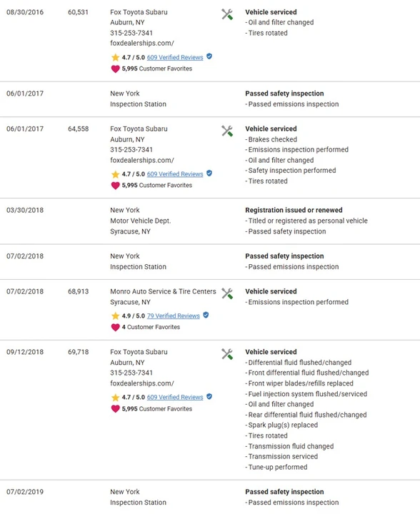Click the 315-253-7341 phone number in the 06/01/2017 service
The height and width of the screenshot is (514, 420).
(131, 149)
